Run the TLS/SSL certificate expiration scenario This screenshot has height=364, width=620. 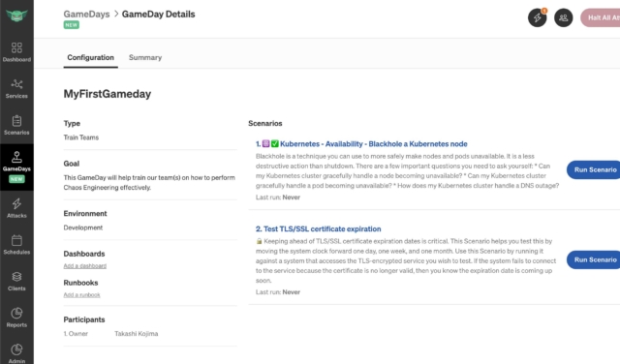pos(594,259)
